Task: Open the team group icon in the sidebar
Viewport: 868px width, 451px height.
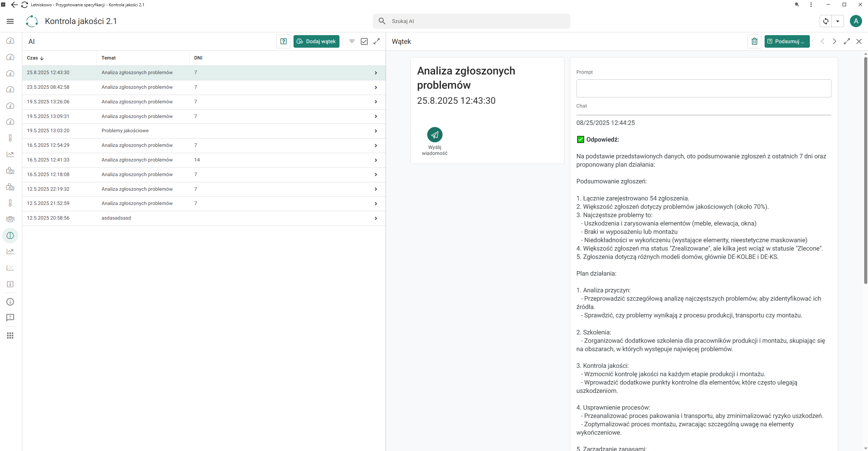Action: coord(10,219)
